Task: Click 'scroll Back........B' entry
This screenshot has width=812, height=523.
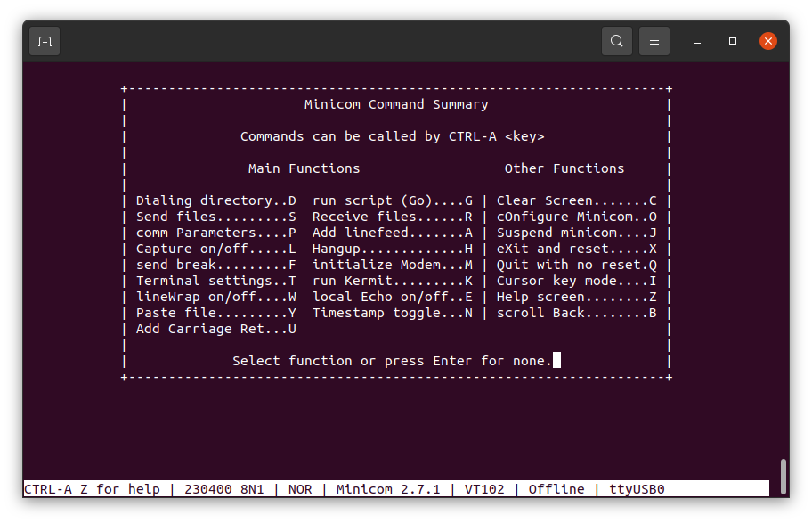Action: point(577,313)
